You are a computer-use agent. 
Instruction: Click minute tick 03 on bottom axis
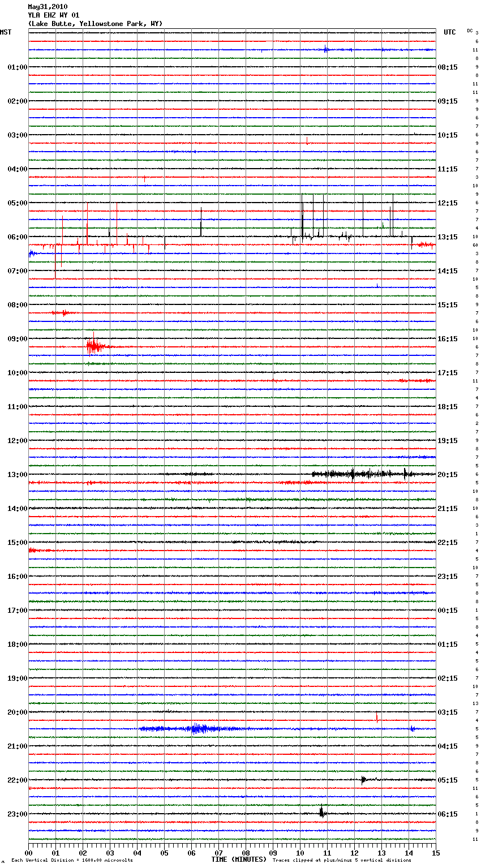tap(110, 852)
